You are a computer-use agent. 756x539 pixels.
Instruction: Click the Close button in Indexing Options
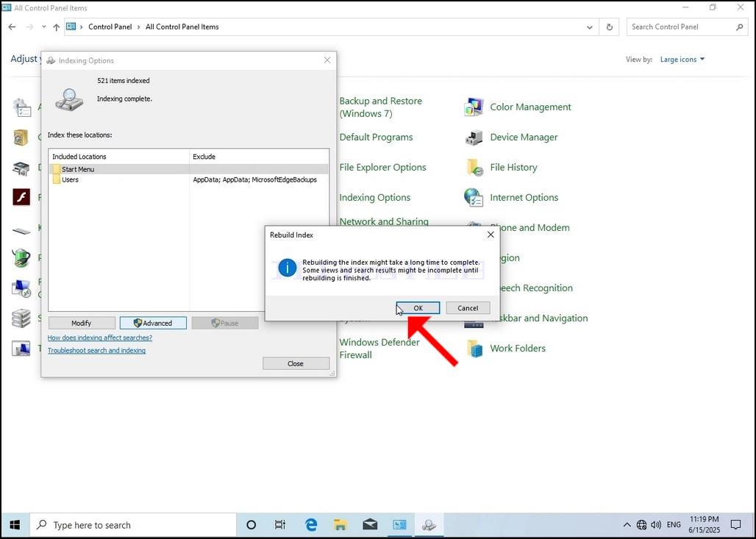click(296, 363)
